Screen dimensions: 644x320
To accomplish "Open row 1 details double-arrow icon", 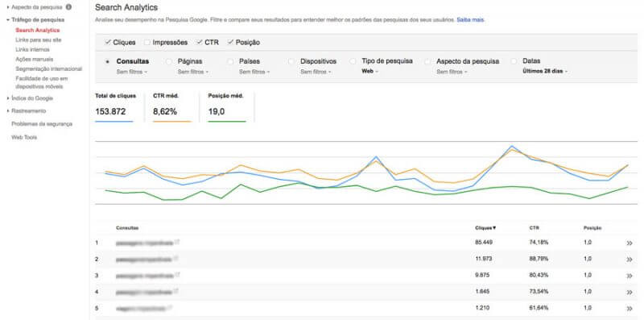I will pos(630,243).
